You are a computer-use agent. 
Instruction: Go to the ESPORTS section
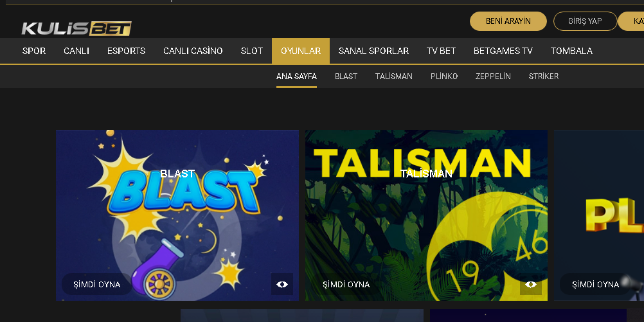[x=126, y=51]
